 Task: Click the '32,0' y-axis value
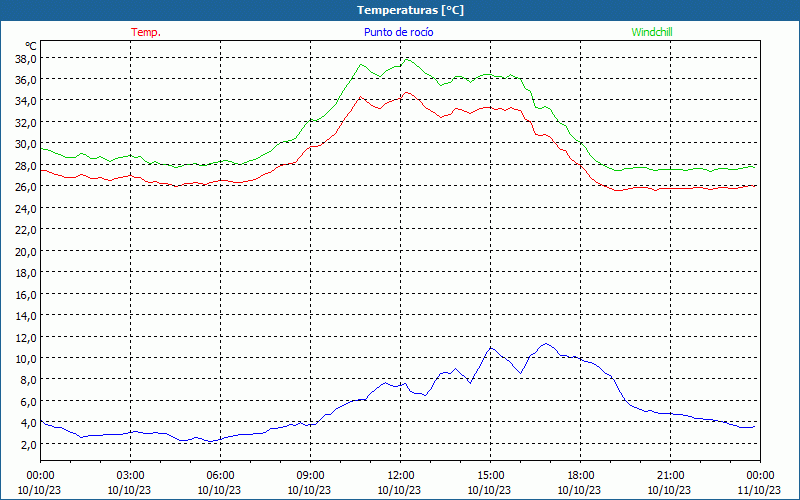point(26,123)
